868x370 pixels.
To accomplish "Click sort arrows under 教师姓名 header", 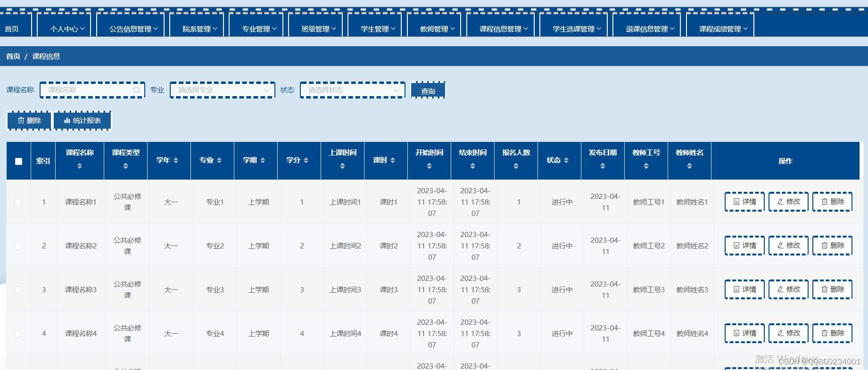I will point(689,166).
